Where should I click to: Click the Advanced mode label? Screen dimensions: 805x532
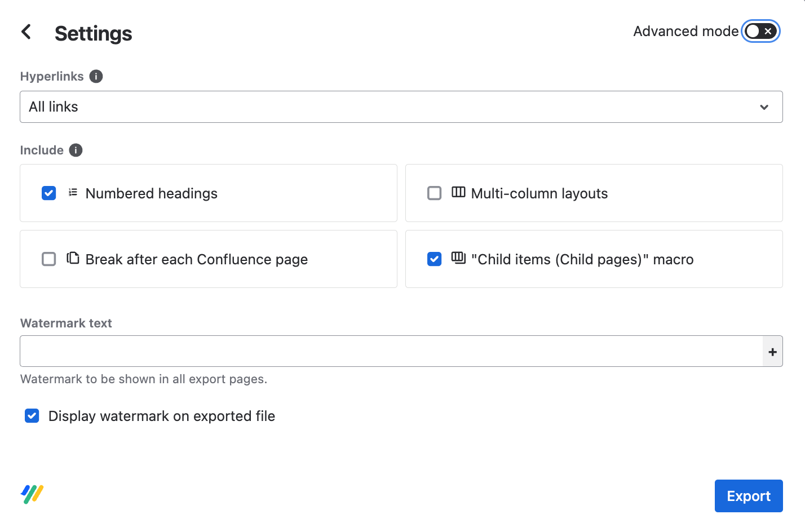pyautogui.click(x=685, y=31)
